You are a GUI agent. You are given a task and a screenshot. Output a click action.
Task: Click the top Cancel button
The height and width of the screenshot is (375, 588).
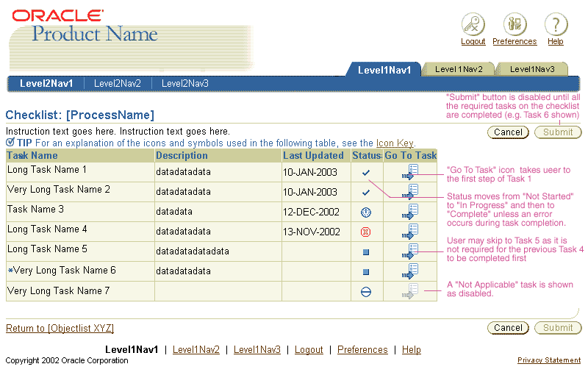[x=508, y=132]
